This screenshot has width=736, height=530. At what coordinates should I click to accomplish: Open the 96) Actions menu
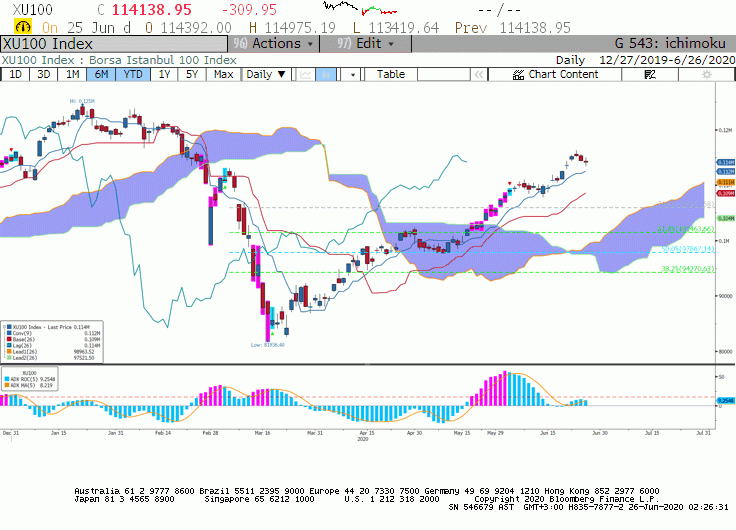[274, 44]
